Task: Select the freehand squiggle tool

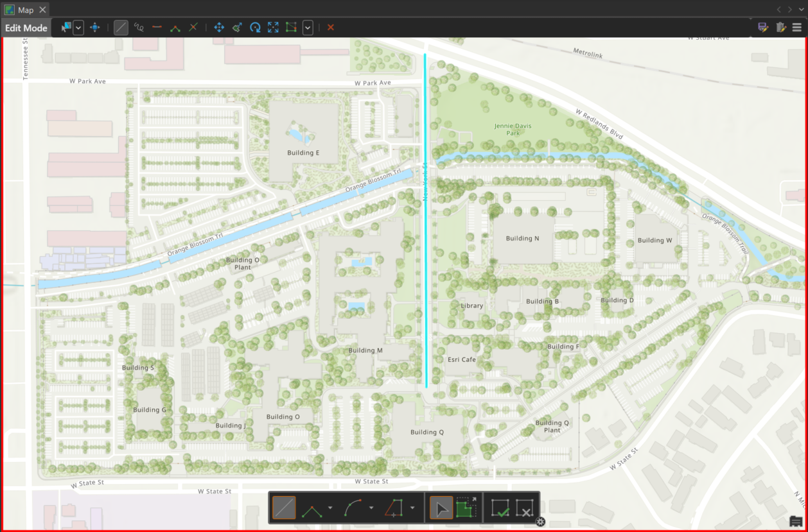Action: point(139,28)
